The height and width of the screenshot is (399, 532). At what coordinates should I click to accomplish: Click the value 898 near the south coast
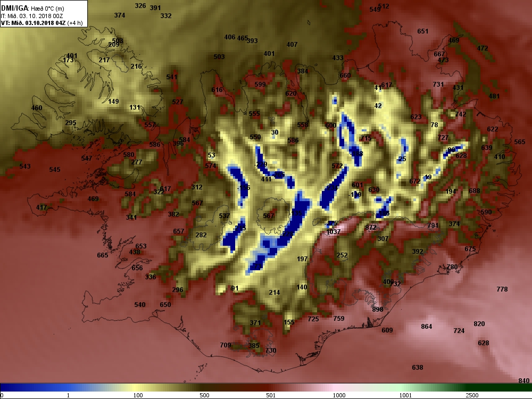(378, 309)
